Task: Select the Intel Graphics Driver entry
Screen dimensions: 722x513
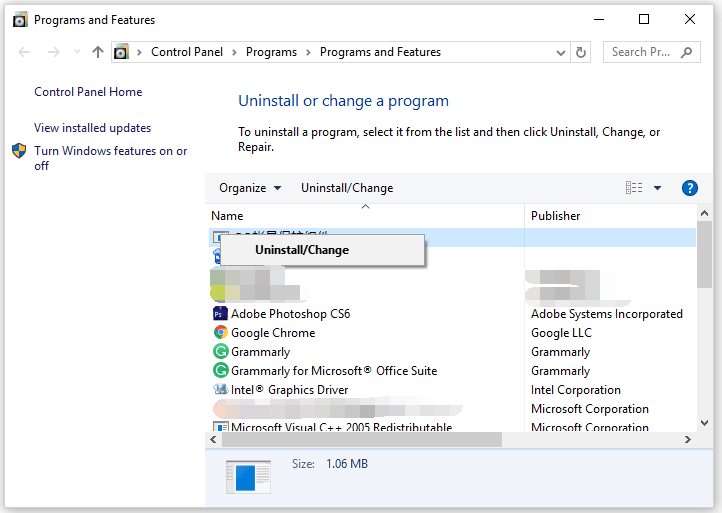Action: click(289, 390)
